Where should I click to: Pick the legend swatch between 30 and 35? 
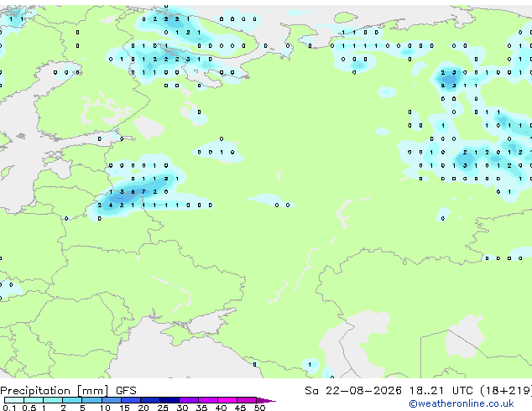(x=189, y=400)
